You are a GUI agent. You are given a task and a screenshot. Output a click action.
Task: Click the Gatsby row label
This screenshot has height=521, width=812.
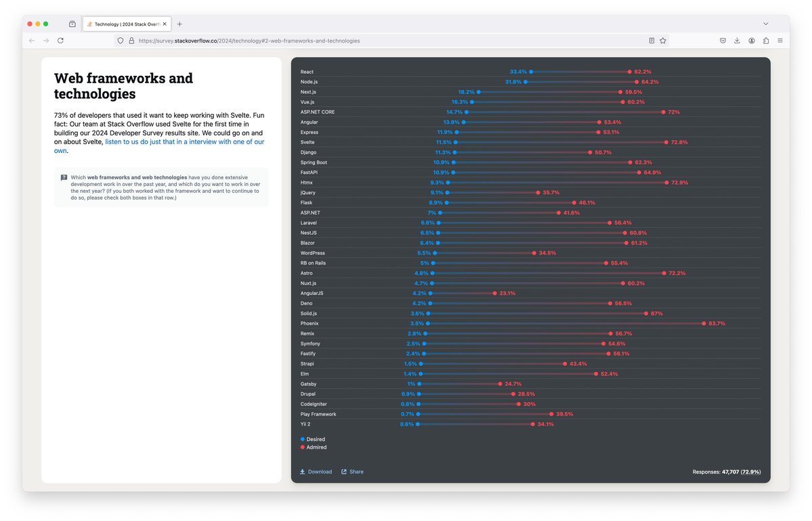point(309,384)
